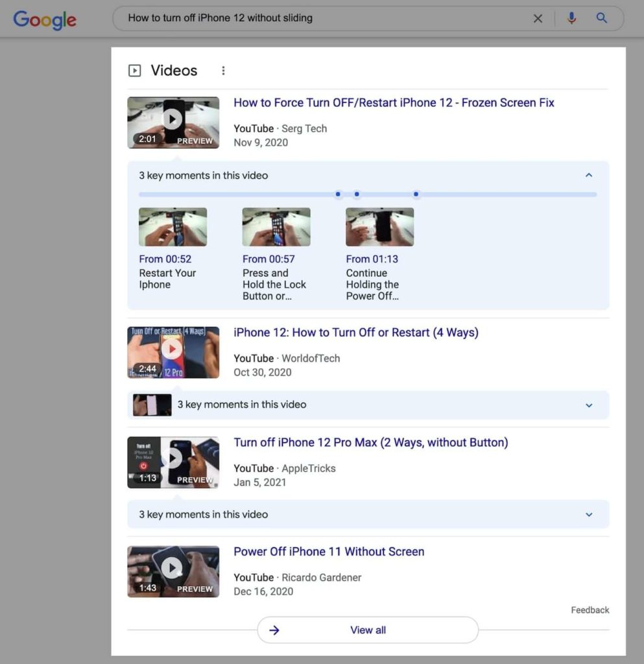Click the Feedback link
Viewport: 644px width, 664px height.
click(590, 610)
